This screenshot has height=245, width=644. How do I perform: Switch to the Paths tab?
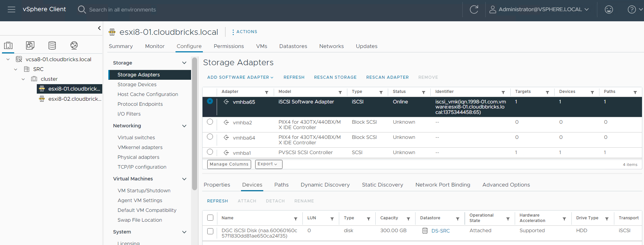point(281,185)
